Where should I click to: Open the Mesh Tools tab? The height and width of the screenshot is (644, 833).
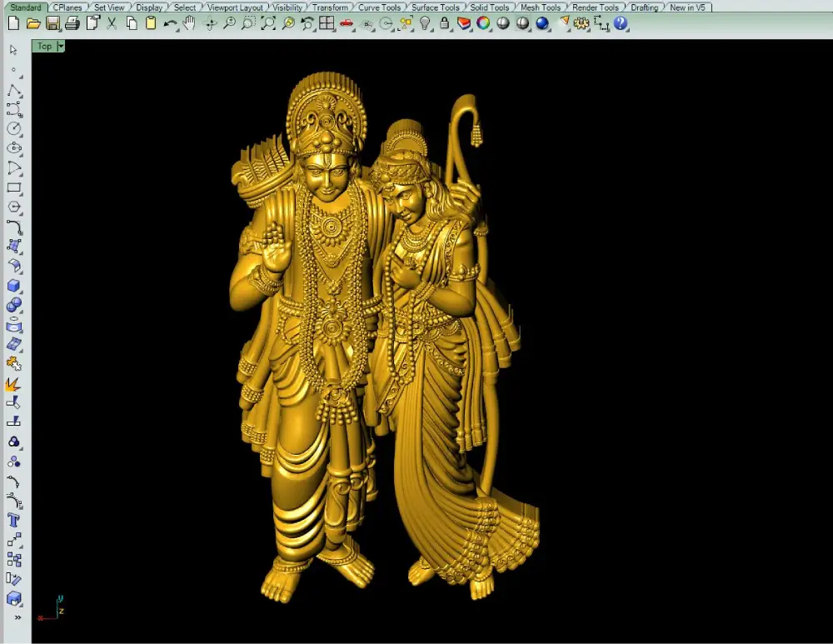[541, 7]
